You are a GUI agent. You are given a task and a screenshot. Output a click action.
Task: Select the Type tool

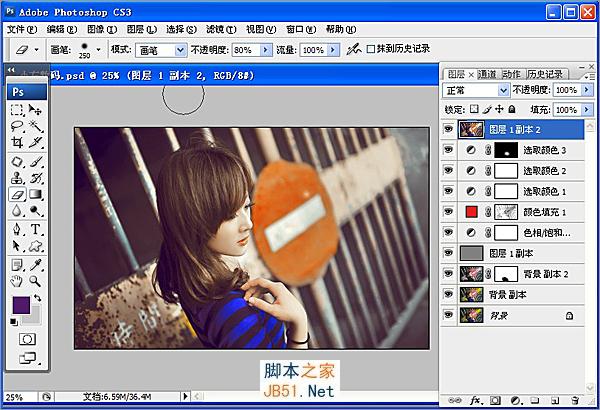pos(36,230)
